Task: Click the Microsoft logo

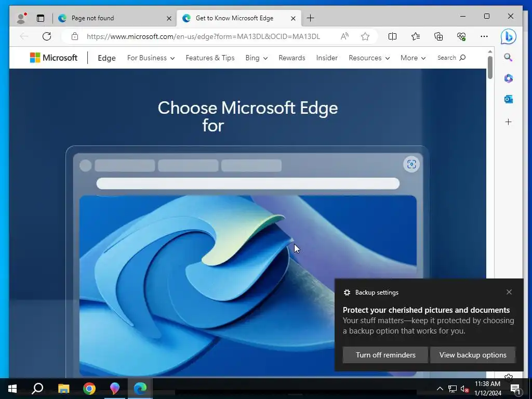Action: [54, 58]
